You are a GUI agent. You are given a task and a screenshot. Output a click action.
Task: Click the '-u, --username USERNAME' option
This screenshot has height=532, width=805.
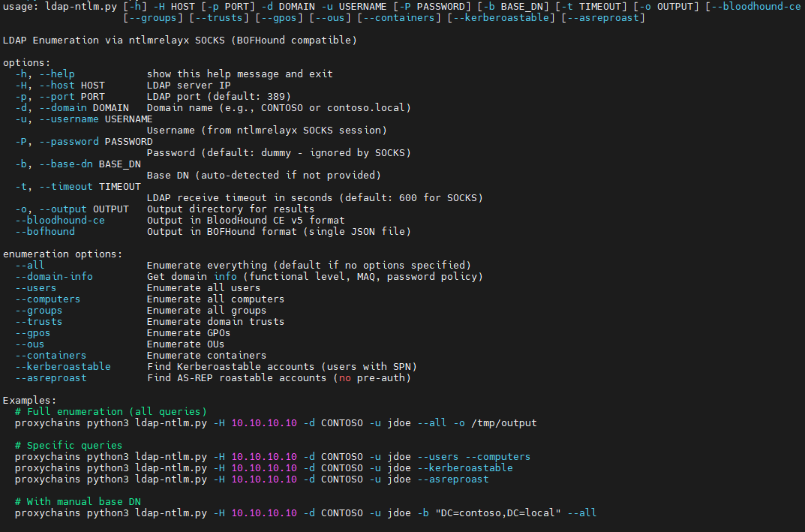84,119
